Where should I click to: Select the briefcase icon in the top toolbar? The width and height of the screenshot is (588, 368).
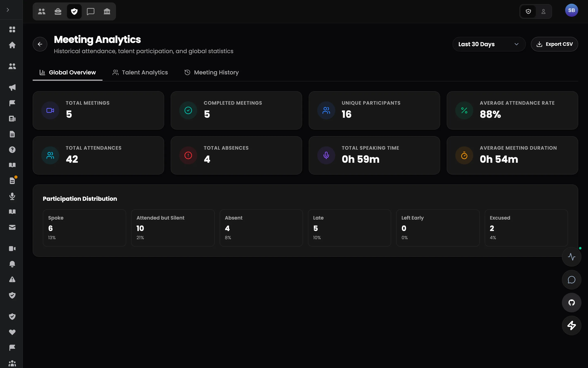(x=58, y=11)
